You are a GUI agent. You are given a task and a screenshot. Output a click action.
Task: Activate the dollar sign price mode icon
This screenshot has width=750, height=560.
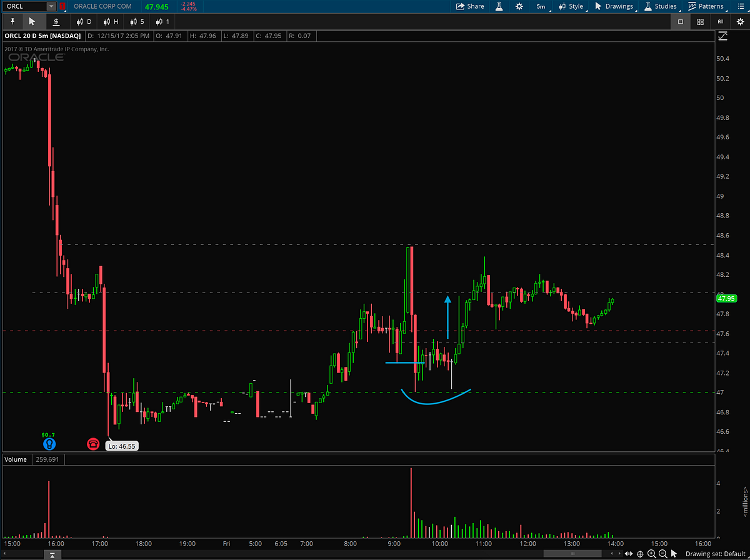pos(56,21)
